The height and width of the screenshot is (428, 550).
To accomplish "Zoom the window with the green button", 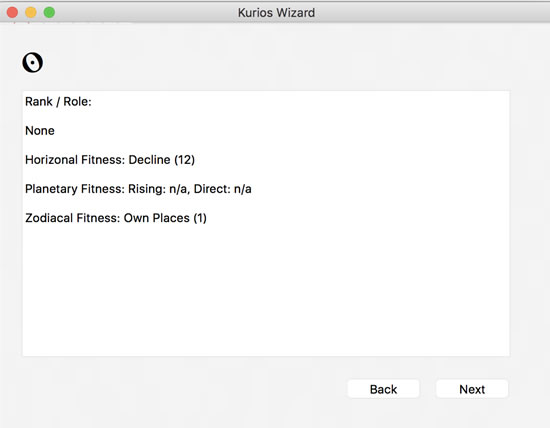I will coord(49,12).
